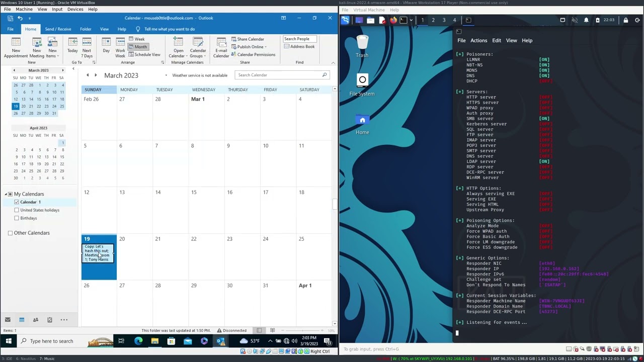Enable the Birthdays calendar checkbox
This screenshot has height=362, width=644.
[17, 218]
